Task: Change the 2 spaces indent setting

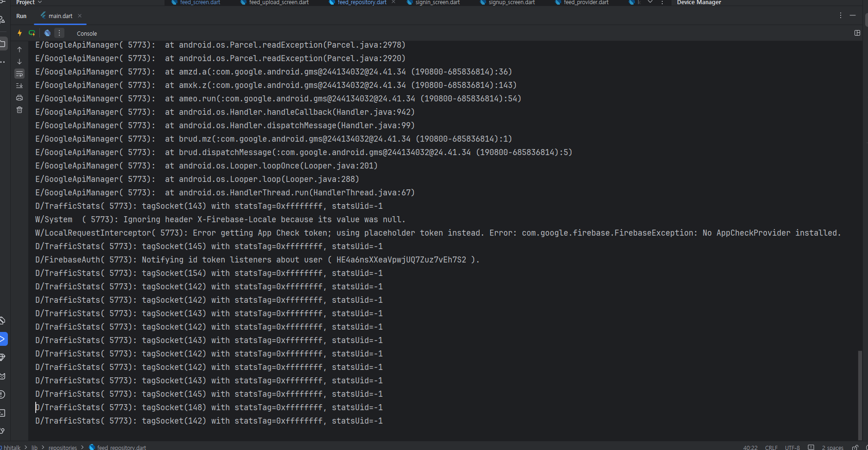Action: coord(833,447)
